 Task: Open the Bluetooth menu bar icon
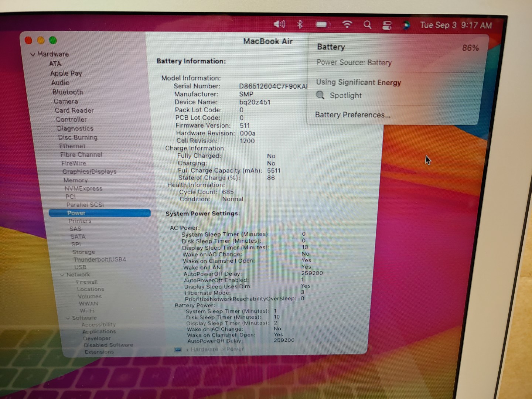click(x=300, y=24)
